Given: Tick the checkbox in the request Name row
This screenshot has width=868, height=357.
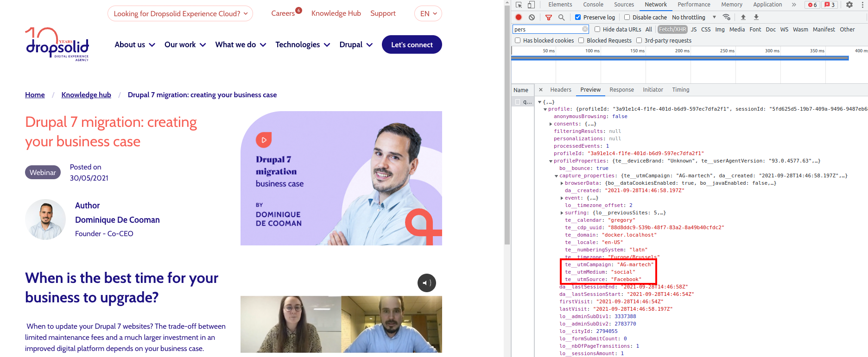Looking at the screenshot, I should click(518, 102).
